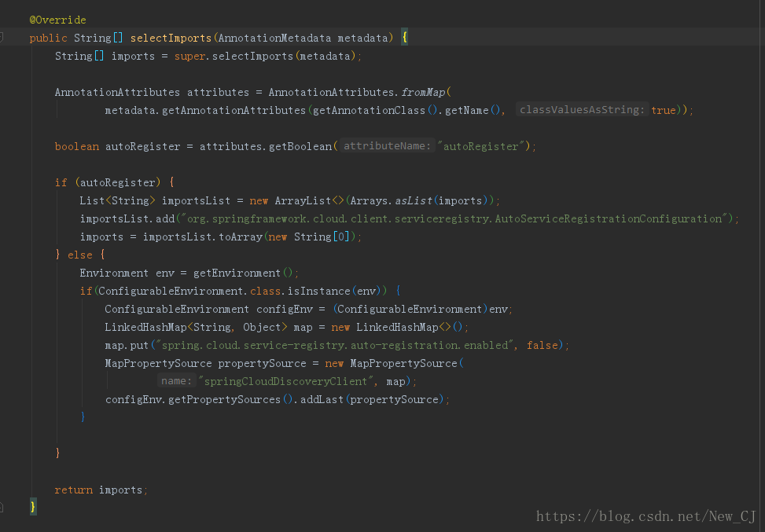Click the isInstance method call
Viewport: 765px width, 532px height.
tap(318, 291)
